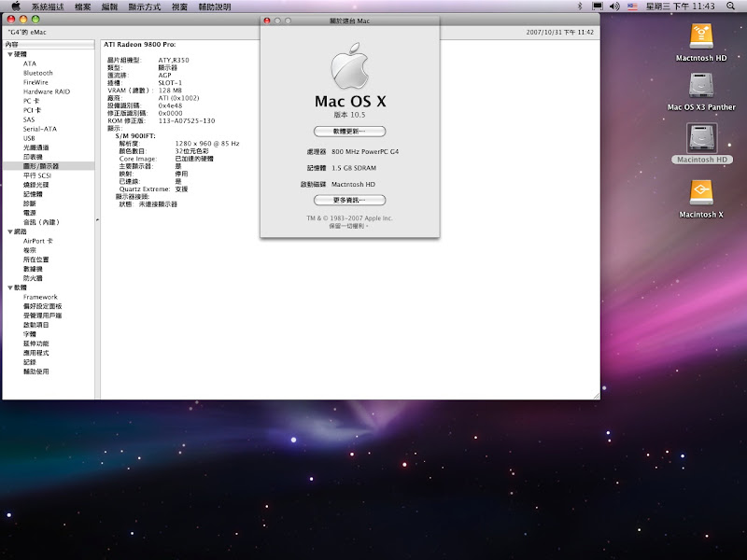Open the 輔助說明 (Help) menu
The width and height of the screenshot is (747, 560).
(215, 7)
